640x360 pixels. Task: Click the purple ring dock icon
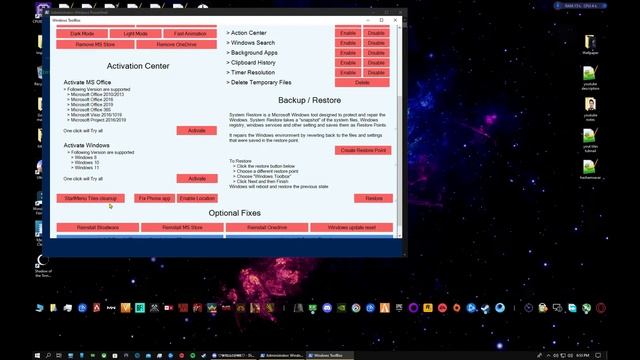(413, 308)
